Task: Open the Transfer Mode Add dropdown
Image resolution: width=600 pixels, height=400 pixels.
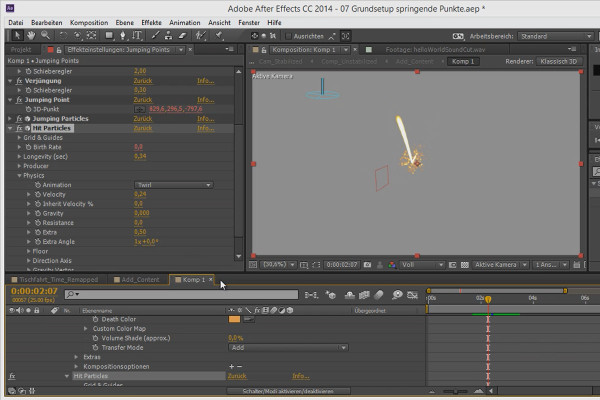Action: tap(288, 348)
